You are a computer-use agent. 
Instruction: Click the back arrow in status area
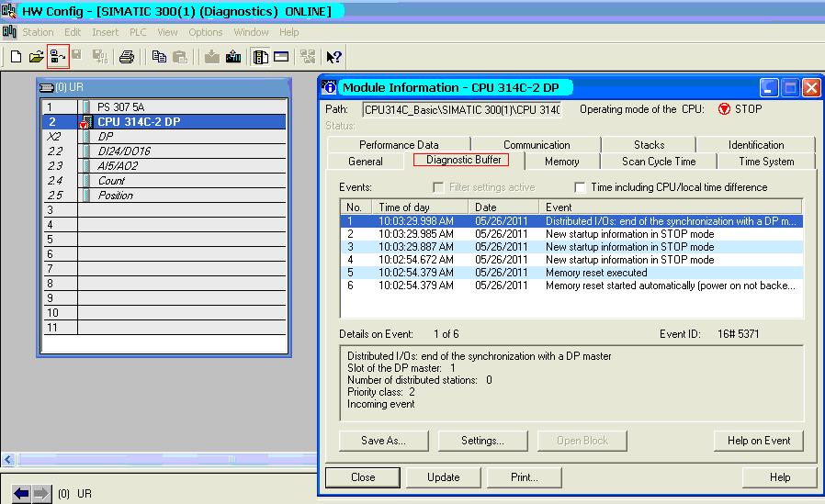pos(21,494)
